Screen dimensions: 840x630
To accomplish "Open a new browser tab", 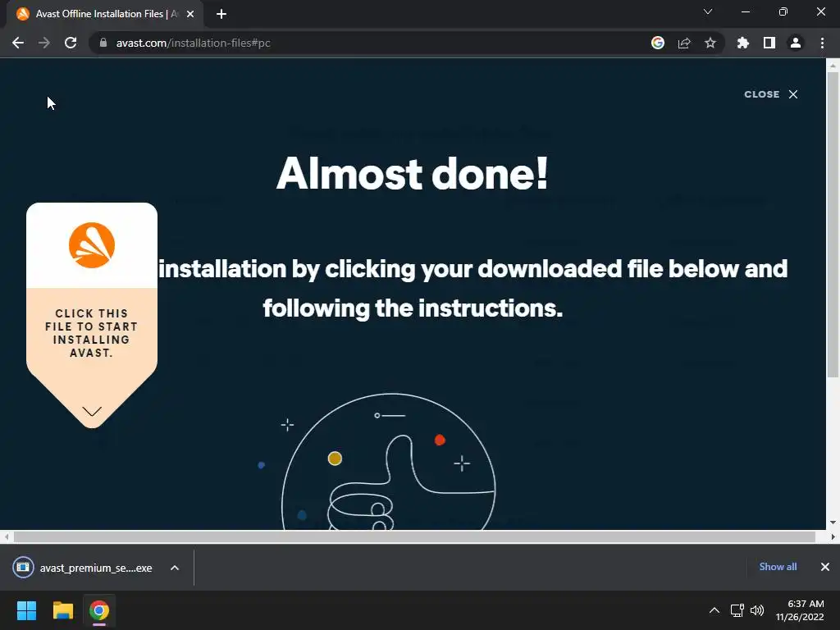I will [221, 14].
